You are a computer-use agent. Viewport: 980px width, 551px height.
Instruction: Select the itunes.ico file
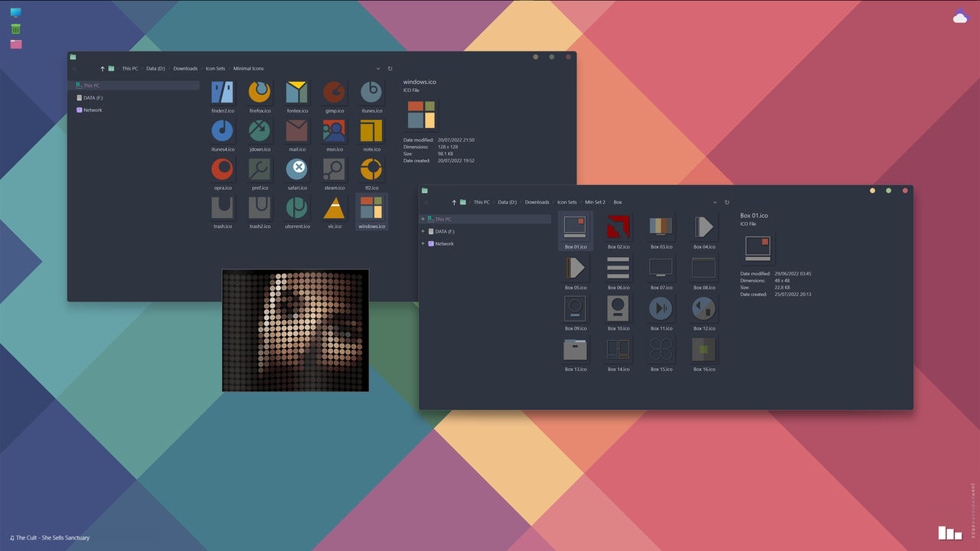tap(371, 97)
